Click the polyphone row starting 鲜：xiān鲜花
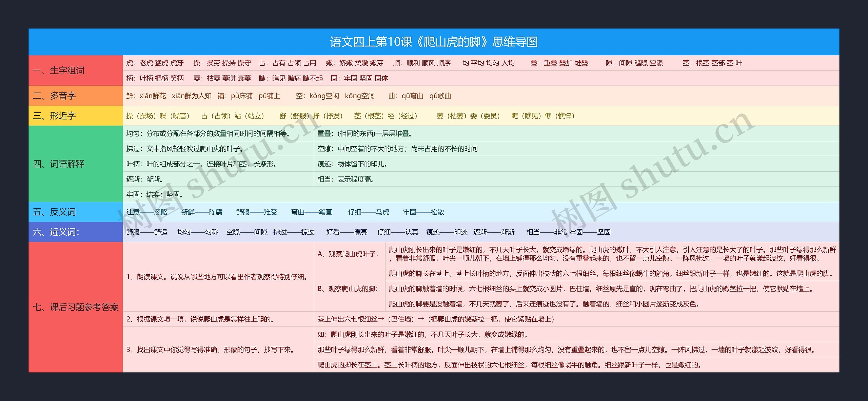 pos(481,96)
